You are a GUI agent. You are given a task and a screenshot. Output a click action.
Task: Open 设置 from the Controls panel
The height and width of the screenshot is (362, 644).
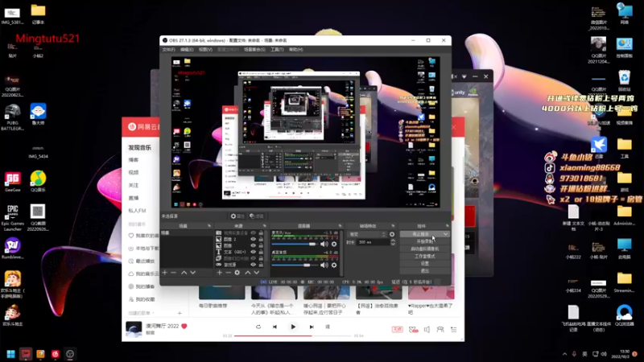[x=425, y=264]
